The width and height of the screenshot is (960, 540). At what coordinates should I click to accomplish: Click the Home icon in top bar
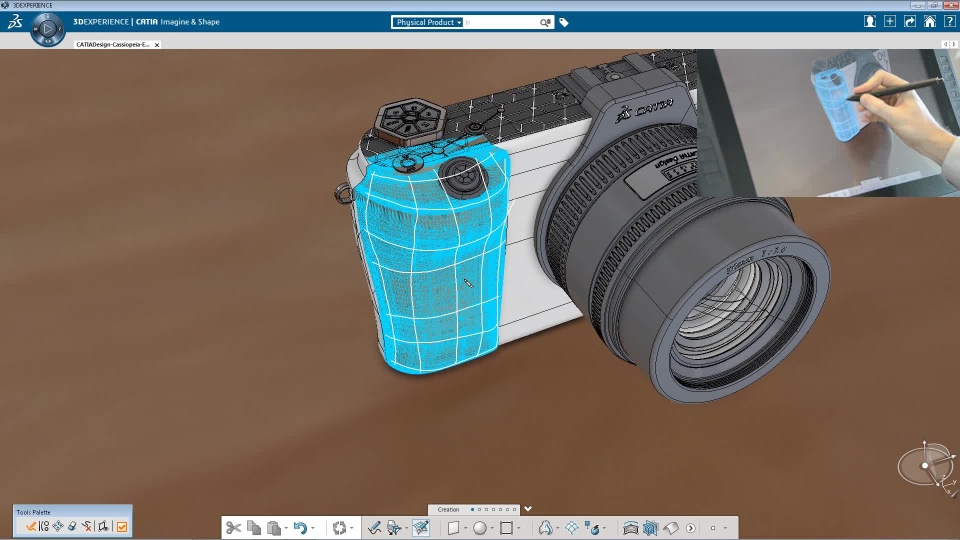(929, 21)
